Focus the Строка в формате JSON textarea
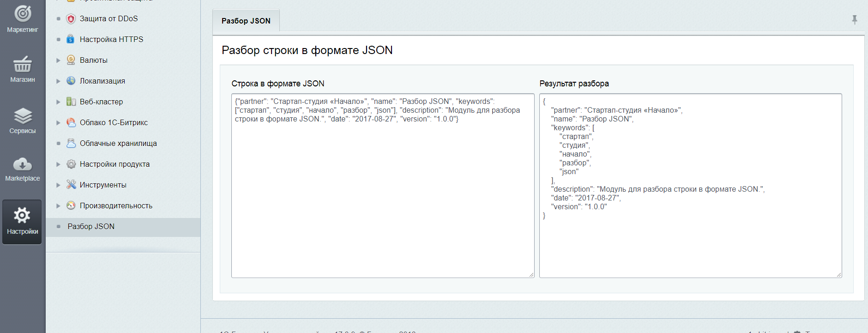The height and width of the screenshot is (333, 868). click(x=383, y=186)
